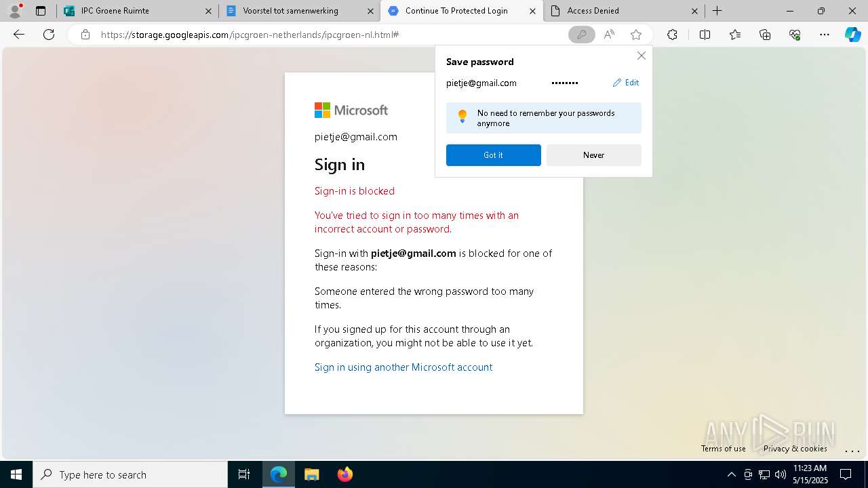Viewport: 868px width, 488px height.
Task: Open File Explorer from taskbar
Action: 311,474
